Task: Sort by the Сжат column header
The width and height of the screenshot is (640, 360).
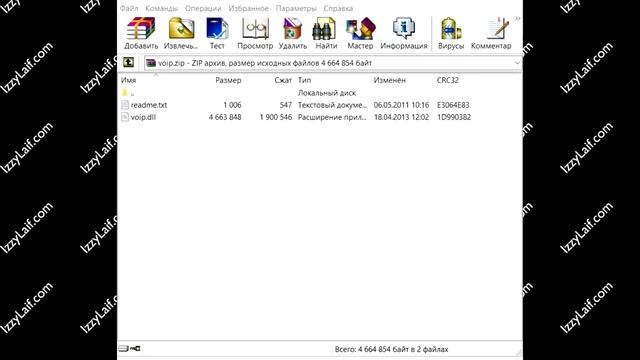Action: tap(283, 80)
